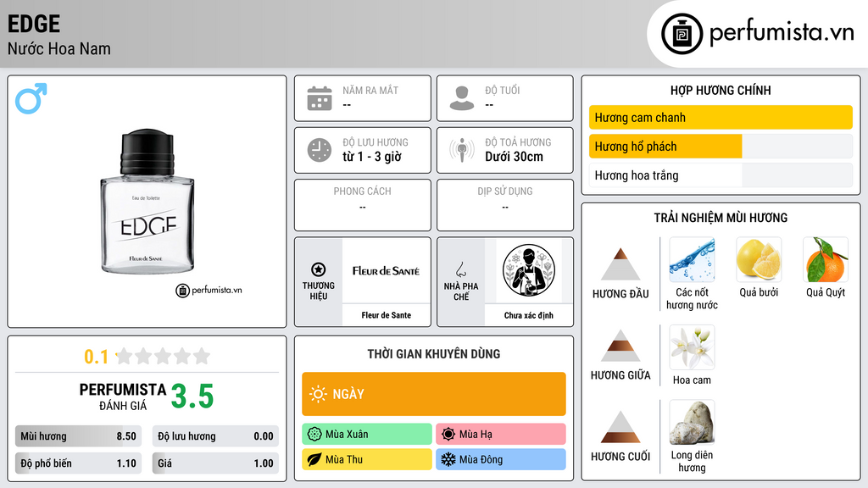
Task: Click the nose icon above Nhà Pha Chế
Action: click(460, 269)
